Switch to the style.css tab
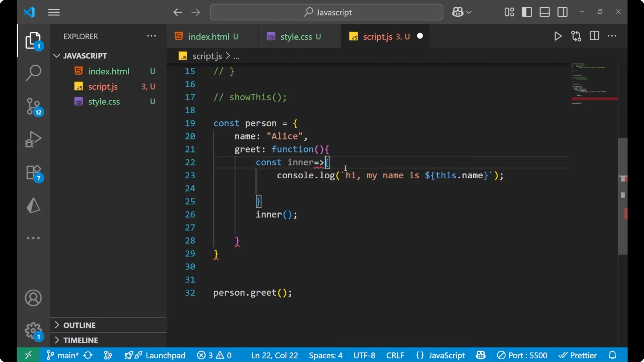This screenshot has width=644, height=362. (296, 37)
